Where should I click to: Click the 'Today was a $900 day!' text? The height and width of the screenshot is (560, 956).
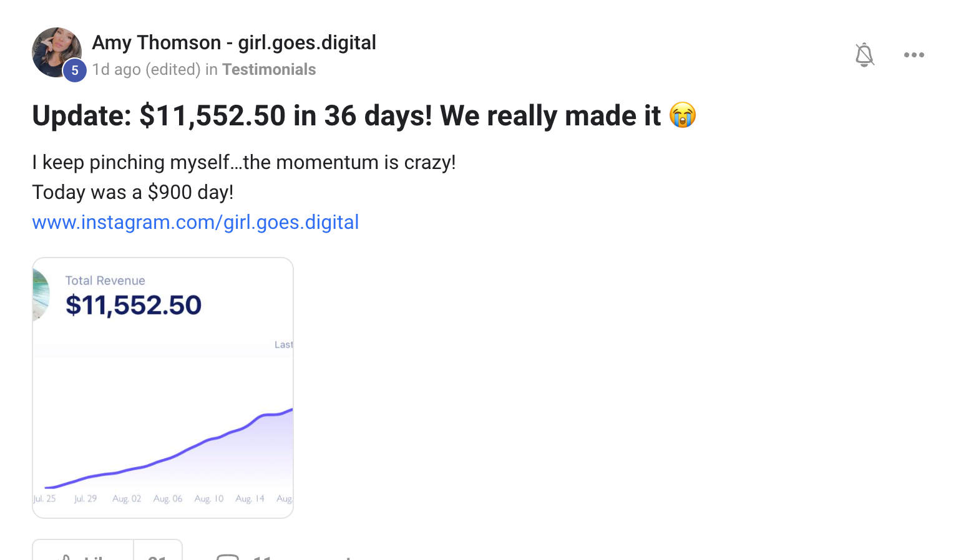pyautogui.click(x=133, y=192)
